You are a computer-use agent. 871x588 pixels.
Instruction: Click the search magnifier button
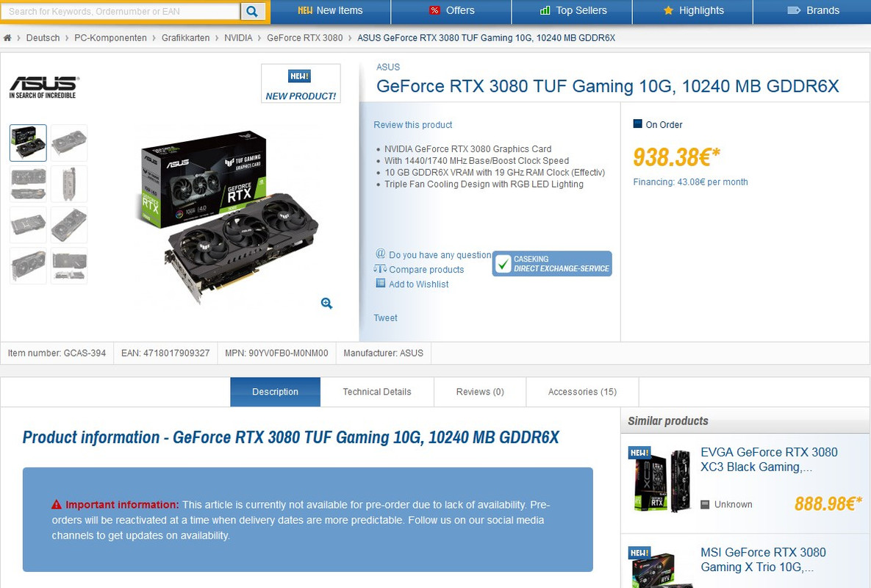click(x=252, y=11)
